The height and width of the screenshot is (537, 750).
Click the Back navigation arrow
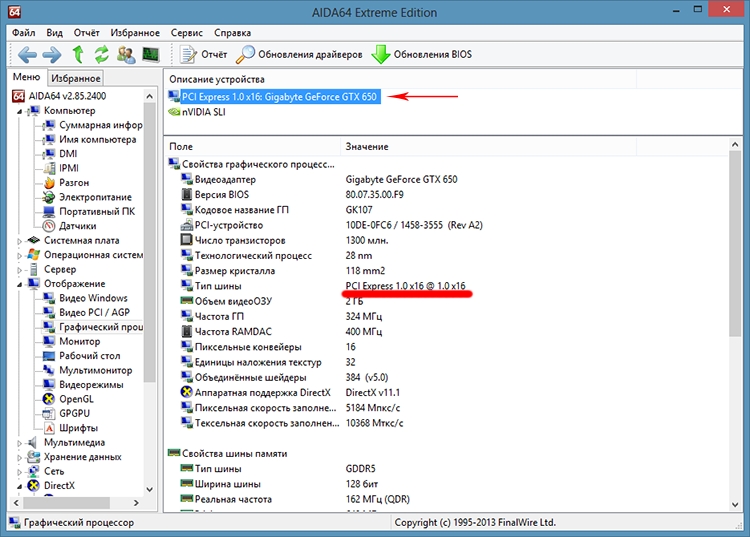(27, 54)
